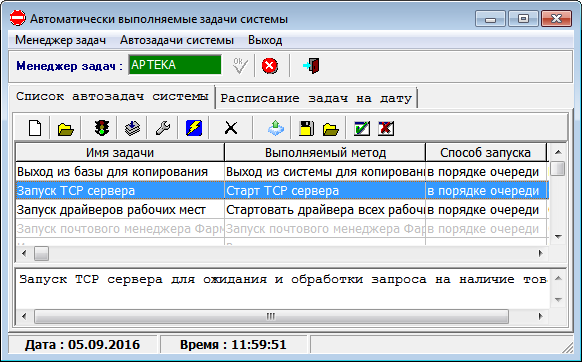
Task: Close the Автоматически выполняемые задачи window
Action: (x=556, y=18)
